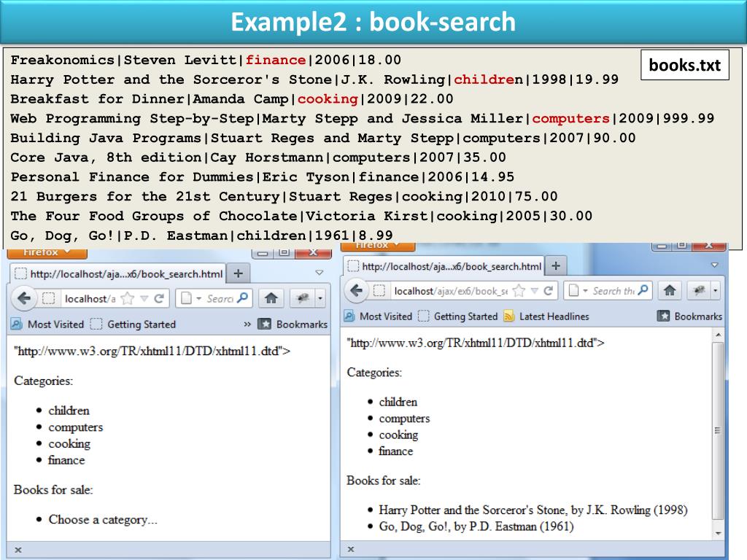Viewport: 747px width, 560px height.
Task: Click 'Choose a category...' text
Action: 103,519
